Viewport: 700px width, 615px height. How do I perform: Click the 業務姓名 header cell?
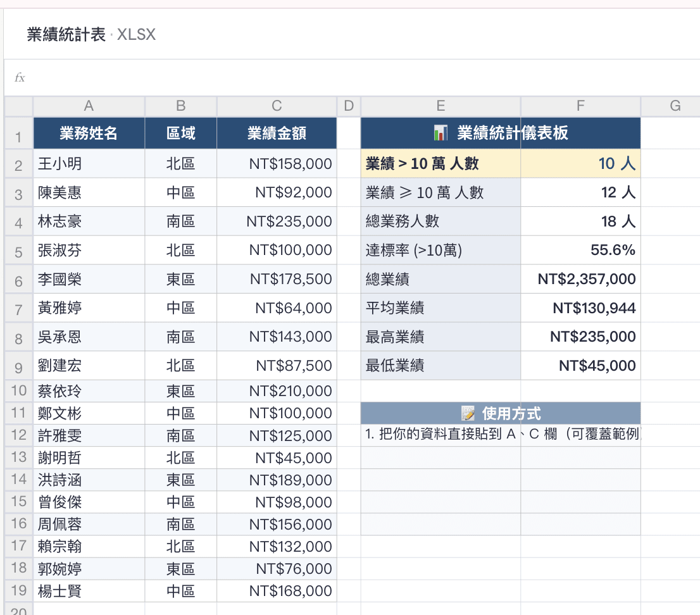pyautogui.click(x=89, y=133)
